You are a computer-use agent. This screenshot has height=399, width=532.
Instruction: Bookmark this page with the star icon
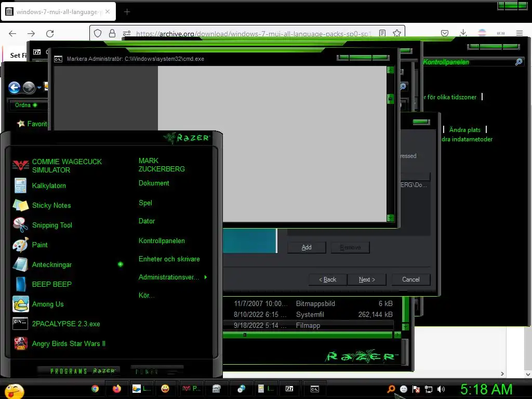(396, 33)
